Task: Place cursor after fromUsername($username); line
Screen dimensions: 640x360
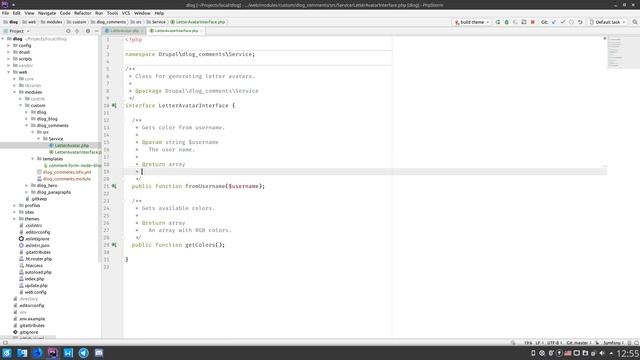Action: [x=265, y=186]
